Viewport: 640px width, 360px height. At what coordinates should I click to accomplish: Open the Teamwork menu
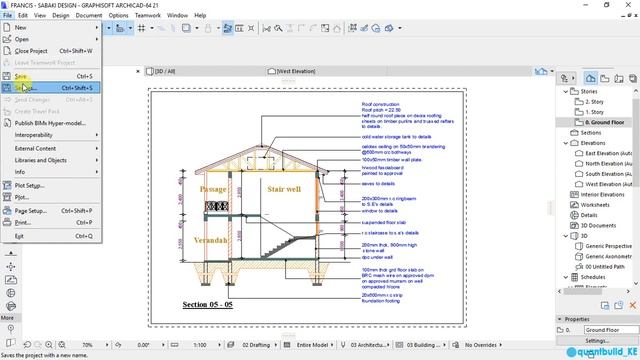(148, 15)
